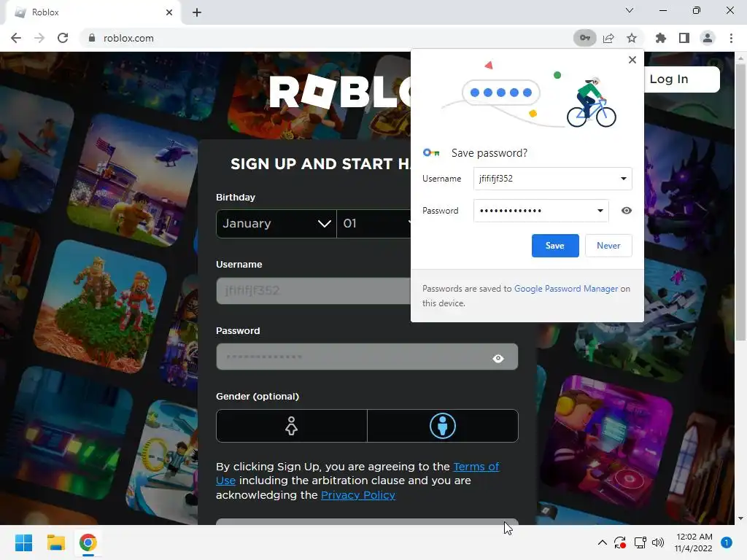Image resolution: width=747 pixels, height=560 pixels.
Task: Open Chrome's three-dot menu
Action: [x=731, y=38]
